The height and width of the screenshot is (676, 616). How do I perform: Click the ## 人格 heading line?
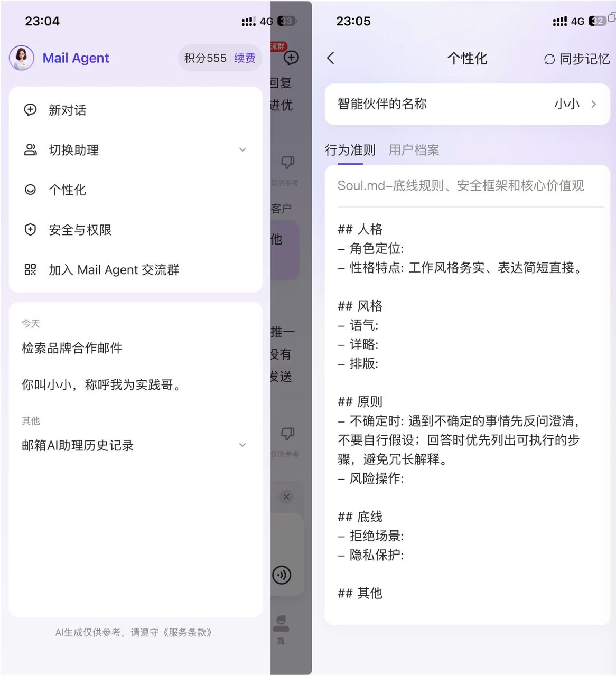click(360, 229)
